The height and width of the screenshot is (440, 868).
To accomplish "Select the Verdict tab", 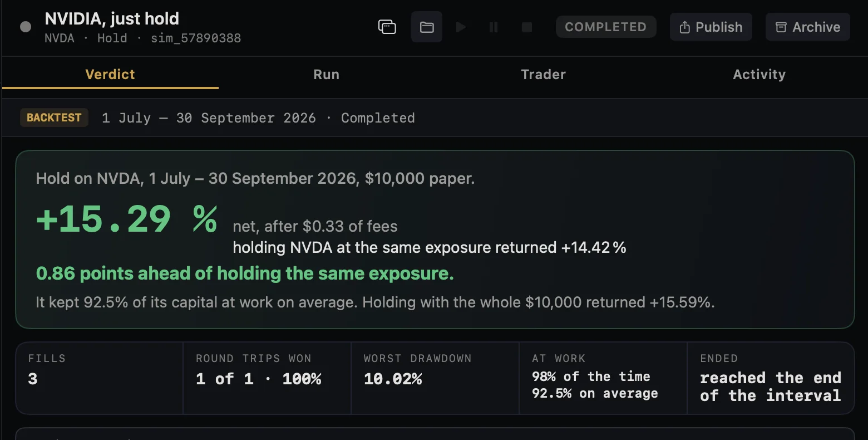I will tap(110, 74).
